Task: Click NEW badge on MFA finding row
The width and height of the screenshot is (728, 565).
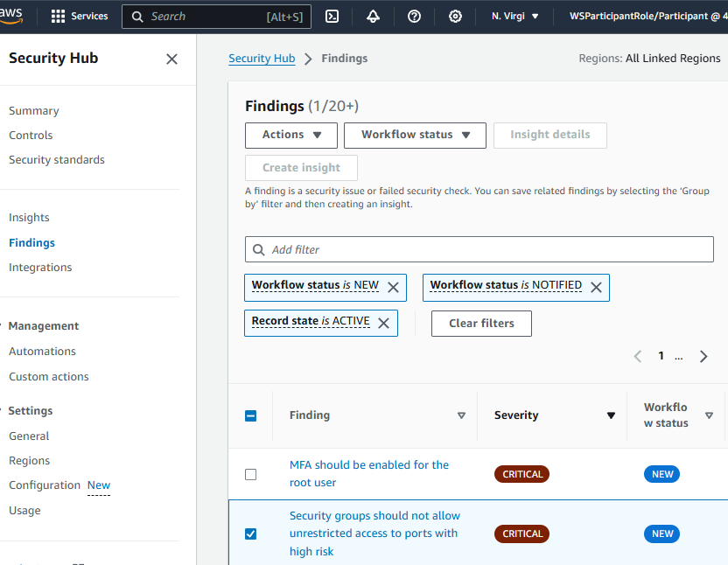Action: [661, 474]
